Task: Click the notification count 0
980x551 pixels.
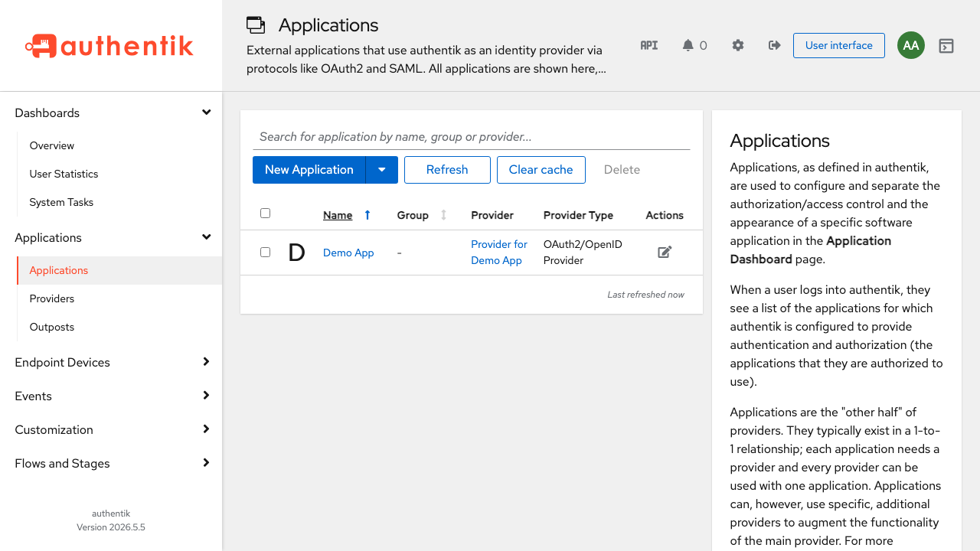Action: coord(704,45)
